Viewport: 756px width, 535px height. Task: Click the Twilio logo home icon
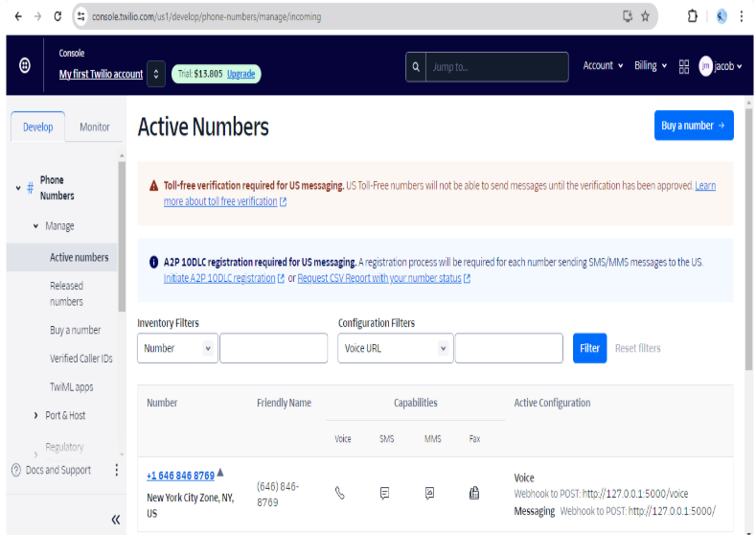(25, 65)
